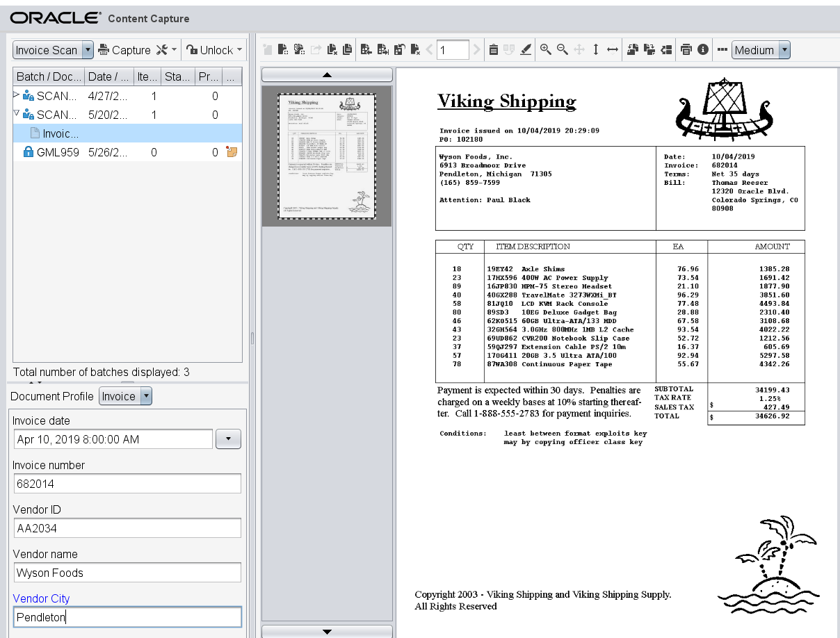
Task: Open the Invoice Scan profile dropdown
Action: point(88,50)
